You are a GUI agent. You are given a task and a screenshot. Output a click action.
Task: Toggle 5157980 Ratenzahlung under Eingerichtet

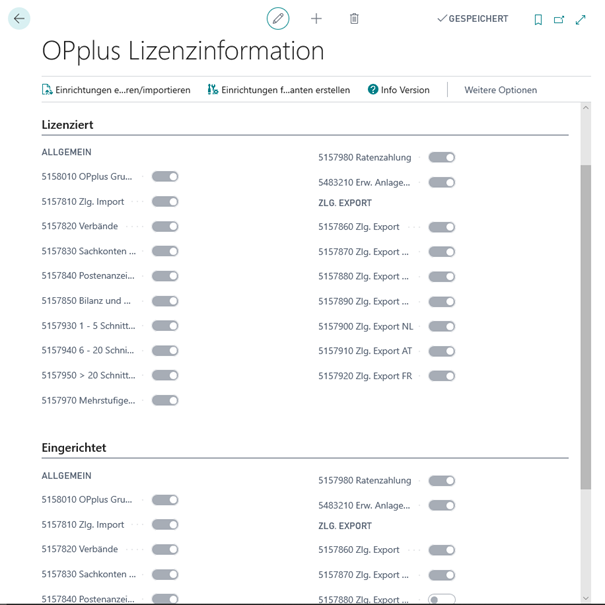click(x=442, y=480)
